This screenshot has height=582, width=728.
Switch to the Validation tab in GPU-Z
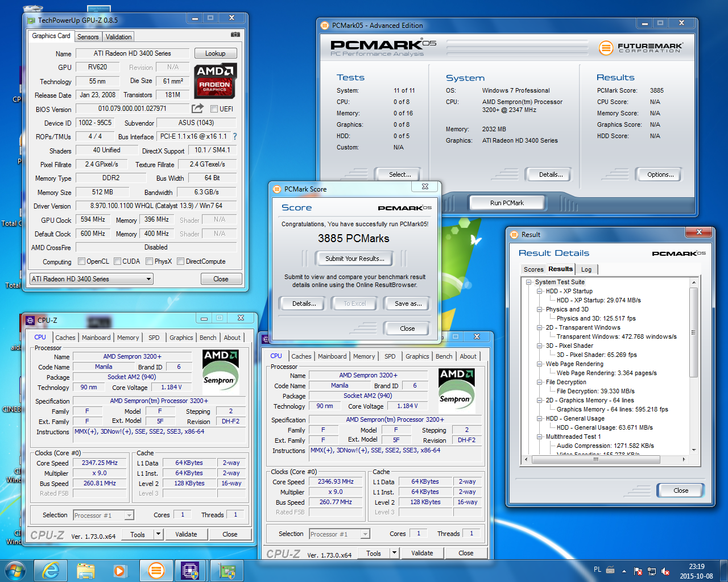pyautogui.click(x=118, y=37)
